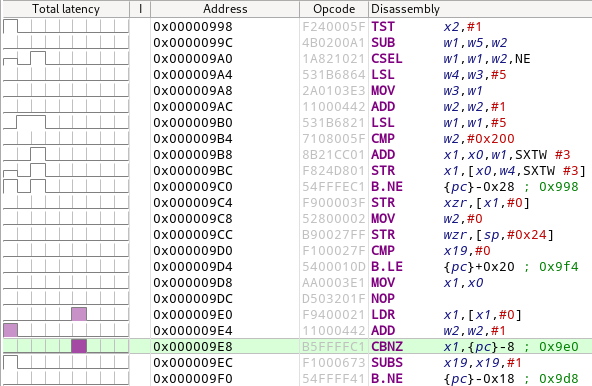Click opcode F824D801 on STR row

click(333, 171)
